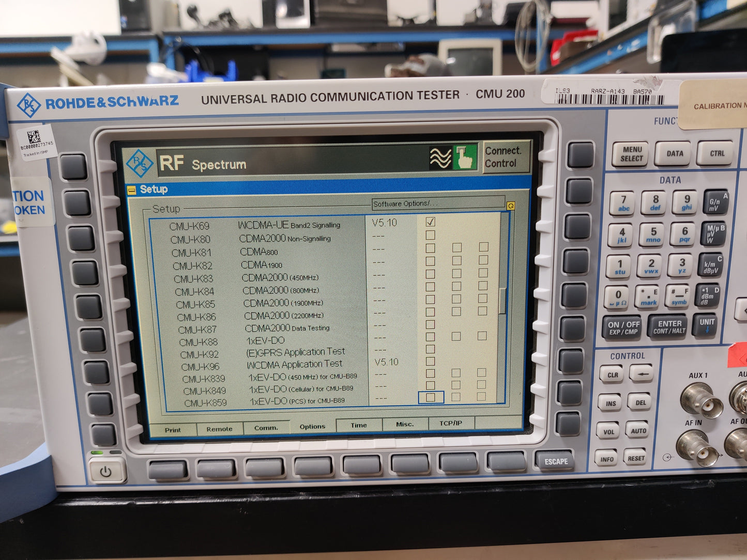Click the green hand pointer icon
747x560 pixels.
point(465,158)
